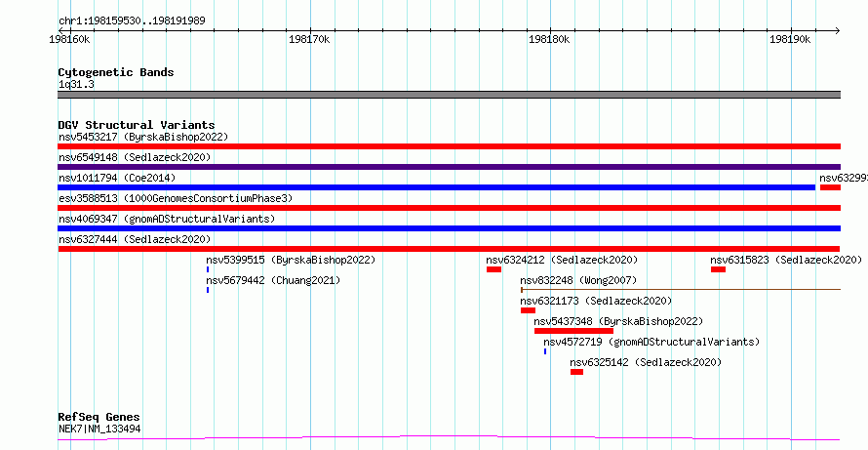Open the nsv1011794 (Coe2014) label
868x450 pixels.
(x=117, y=178)
